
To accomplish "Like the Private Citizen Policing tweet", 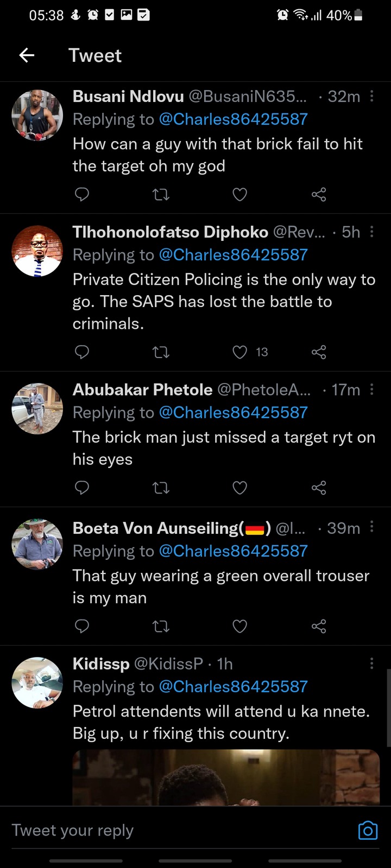I will click(x=240, y=352).
